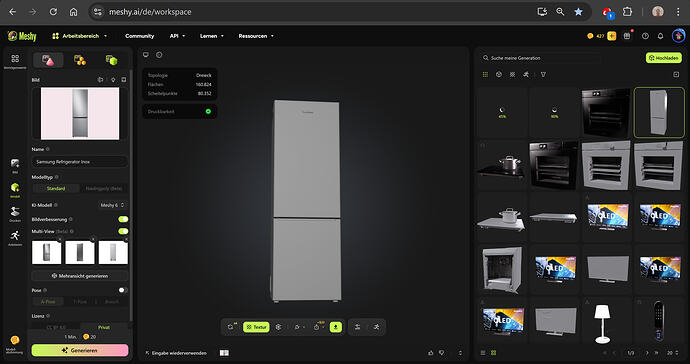Image resolution: width=690 pixels, height=364 pixels.
Task: Click Mehransicht generieren
Action: (80, 276)
